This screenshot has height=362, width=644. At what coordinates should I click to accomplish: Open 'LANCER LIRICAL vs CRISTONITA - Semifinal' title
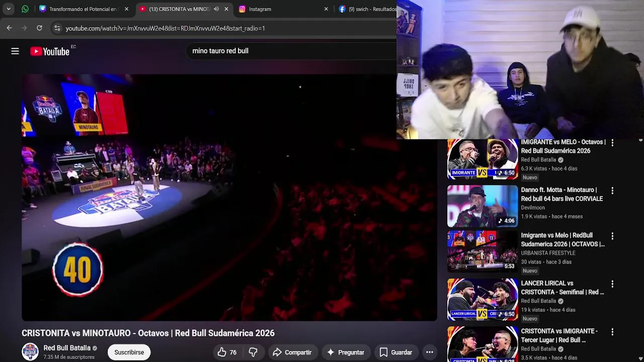(562, 288)
